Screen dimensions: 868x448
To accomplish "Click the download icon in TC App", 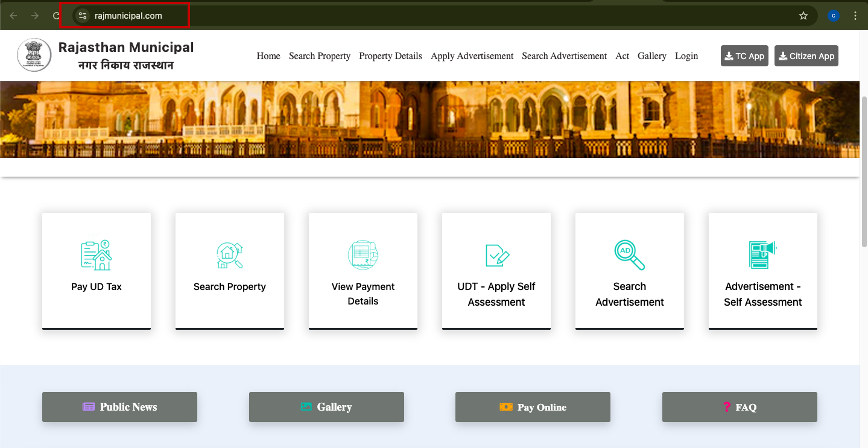I will (x=729, y=56).
